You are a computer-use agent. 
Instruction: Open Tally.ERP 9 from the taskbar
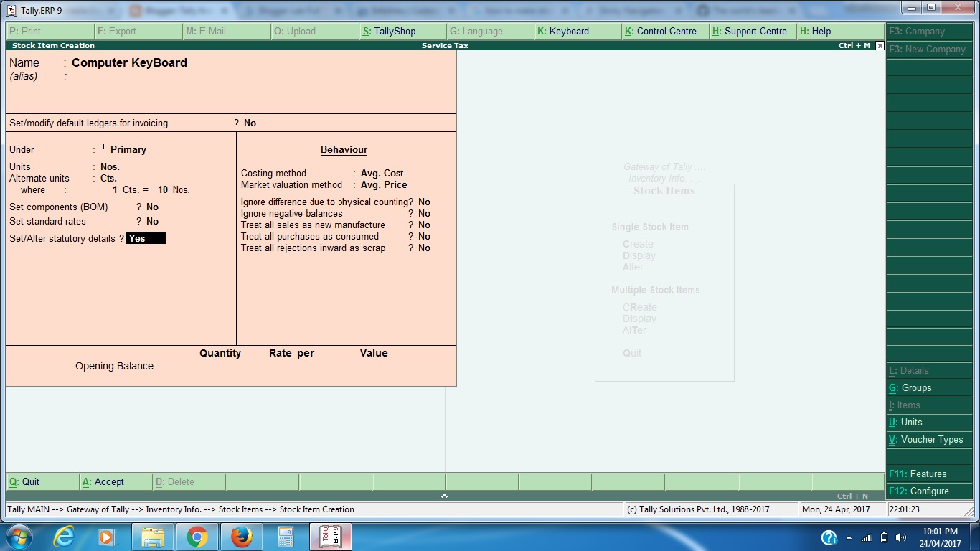330,536
